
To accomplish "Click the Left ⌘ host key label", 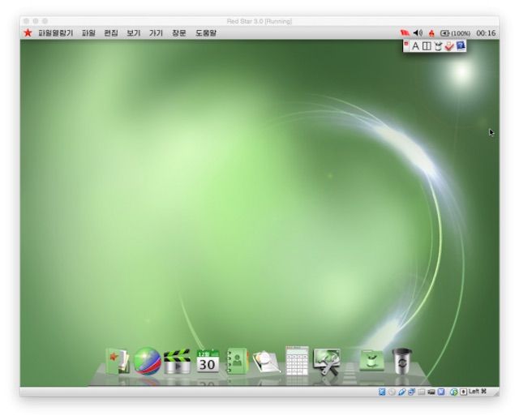I will (x=478, y=392).
